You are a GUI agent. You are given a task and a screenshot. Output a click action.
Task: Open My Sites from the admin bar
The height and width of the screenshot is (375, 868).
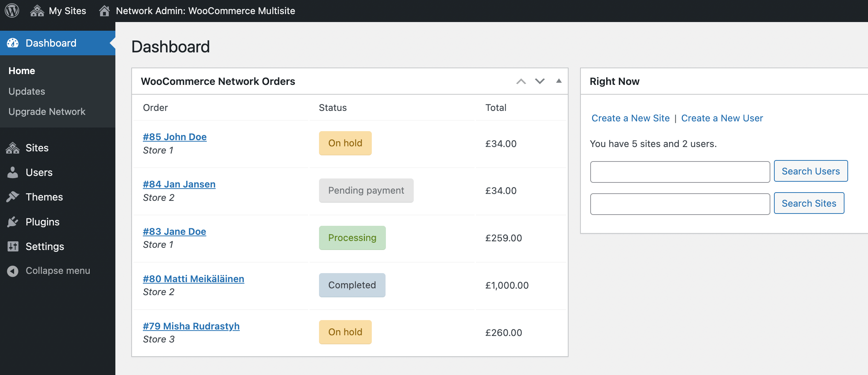(x=58, y=10)
